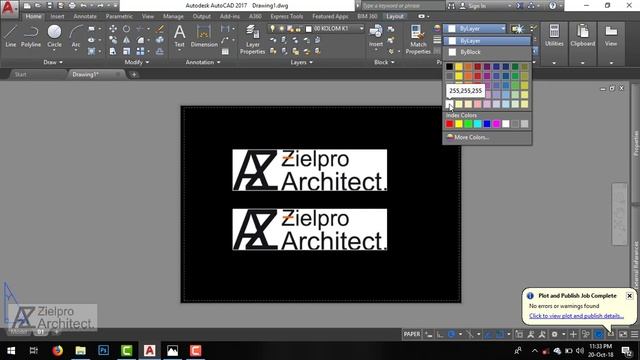Select the Copy tool in Modify panel
This screenshot has height=360, width=640.
(x=113, y=40)
